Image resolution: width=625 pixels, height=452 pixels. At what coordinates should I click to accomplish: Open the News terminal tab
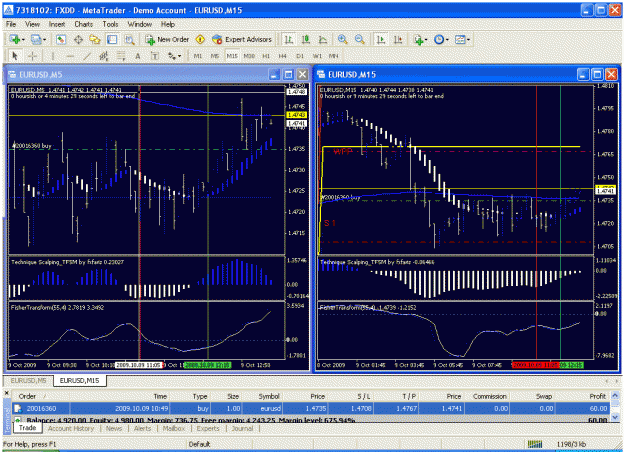pyautogui.click(x=114, y=428)
